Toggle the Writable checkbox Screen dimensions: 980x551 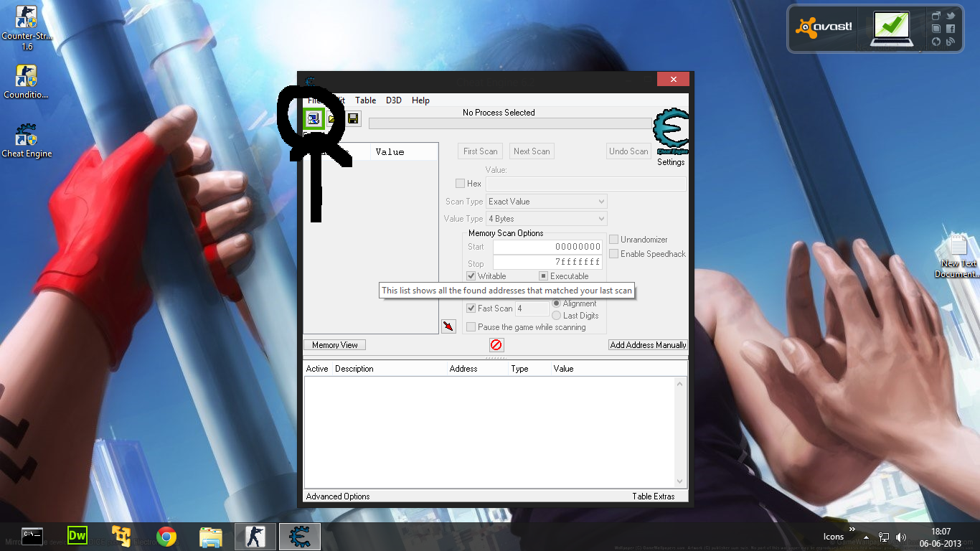tap(471, 276)
